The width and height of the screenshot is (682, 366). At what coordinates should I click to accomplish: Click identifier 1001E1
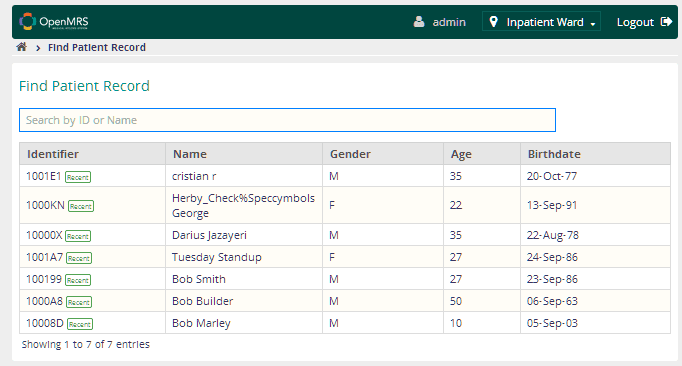click(x=43, y=176)
